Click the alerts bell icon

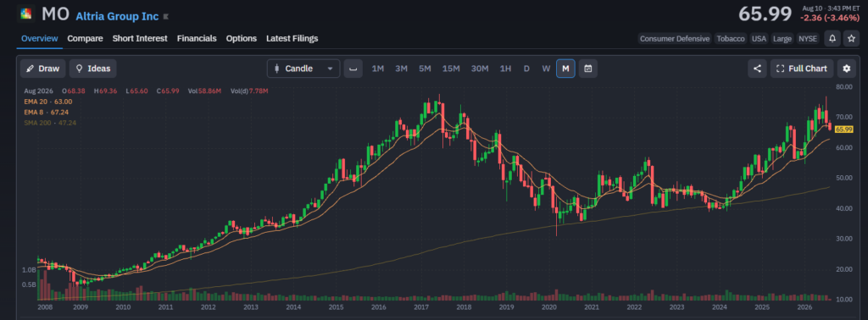coord(832,38)
